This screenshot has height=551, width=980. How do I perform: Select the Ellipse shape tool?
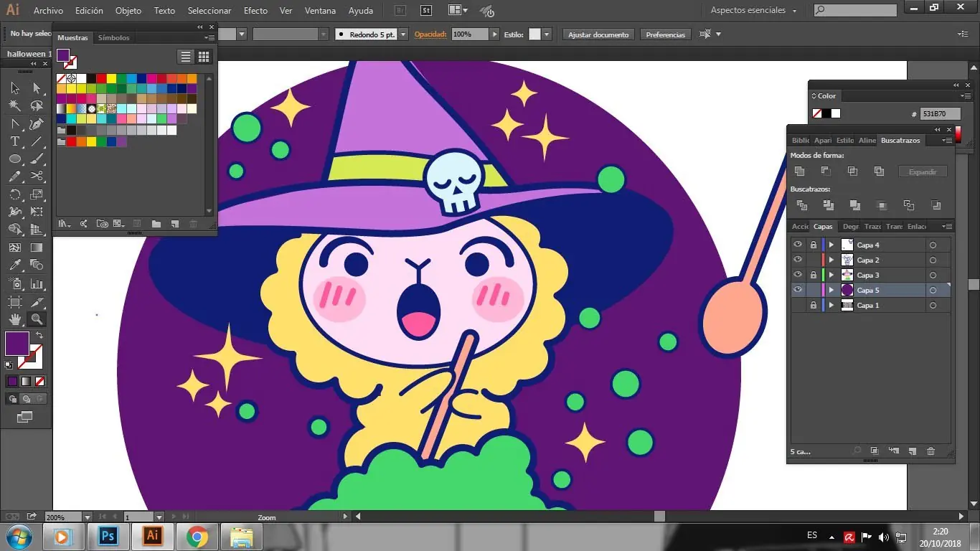coord(15,159)
